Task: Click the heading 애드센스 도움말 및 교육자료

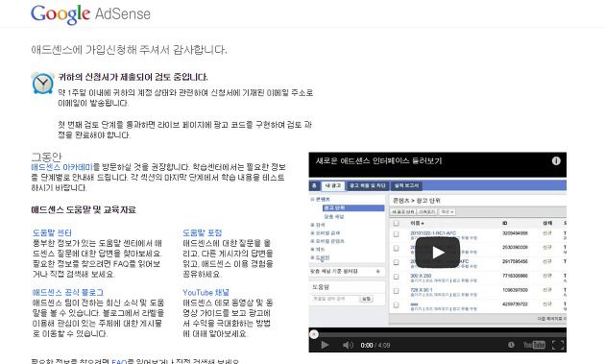Action: pos(84,209)
